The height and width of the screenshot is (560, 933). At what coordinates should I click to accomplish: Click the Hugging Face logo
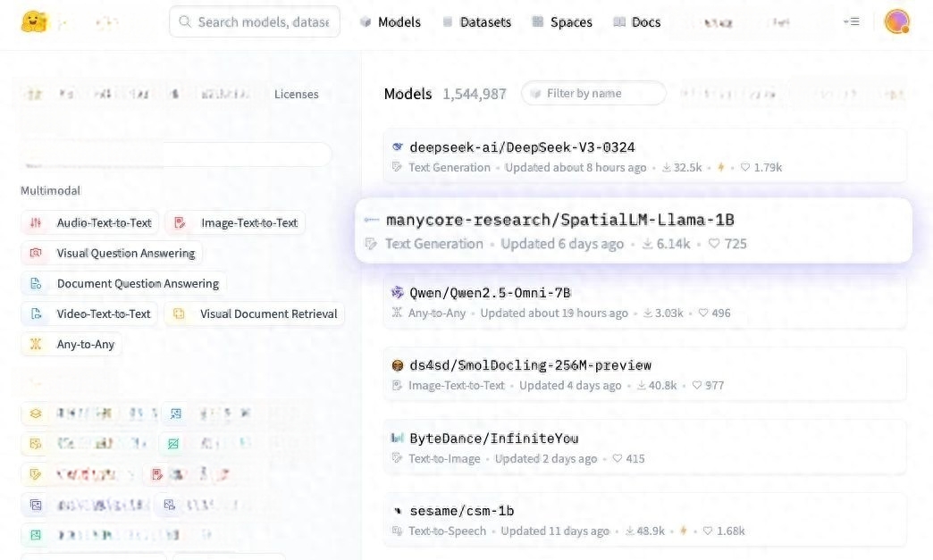pyautogui.click(x=34, y=22)
